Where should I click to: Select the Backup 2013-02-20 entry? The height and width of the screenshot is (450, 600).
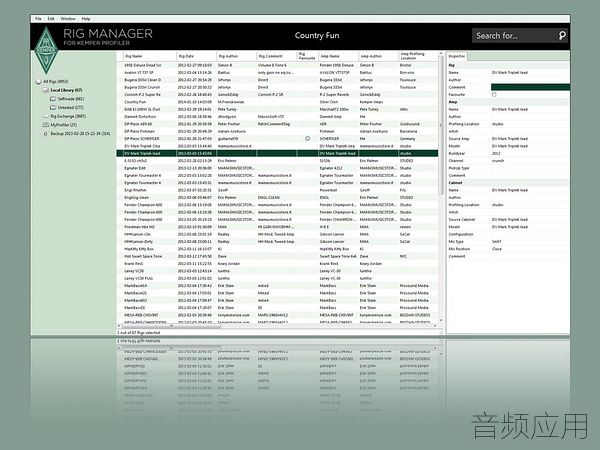click(80, 134)
